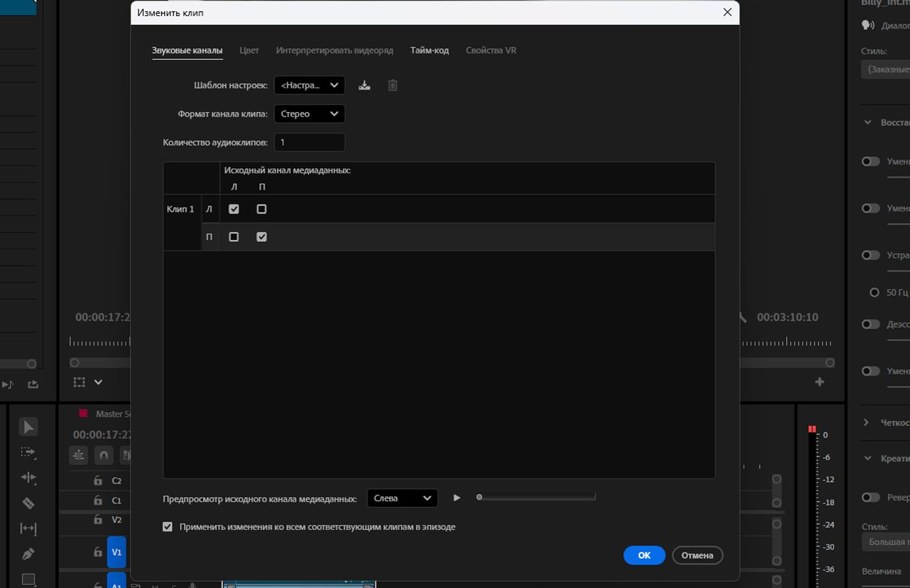Click the Отмена button to cancel
The image size is (910, 588).
pyautogui.click(x=697, y=555)
